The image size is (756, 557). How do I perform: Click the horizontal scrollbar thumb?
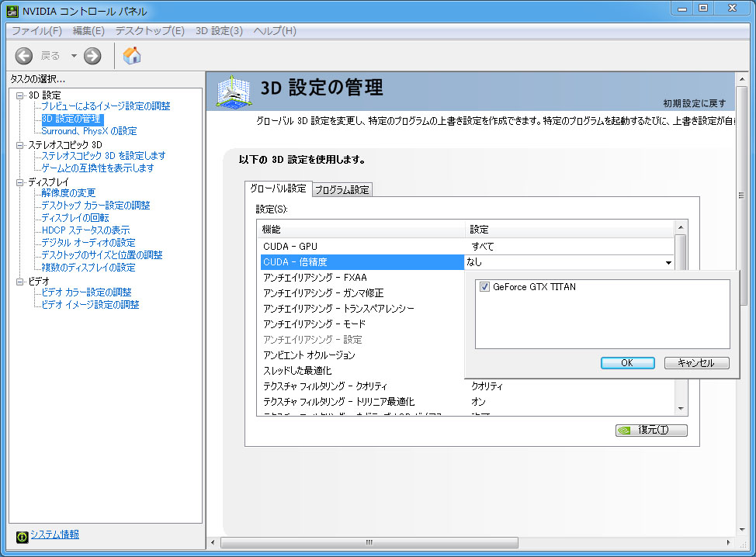369,542
